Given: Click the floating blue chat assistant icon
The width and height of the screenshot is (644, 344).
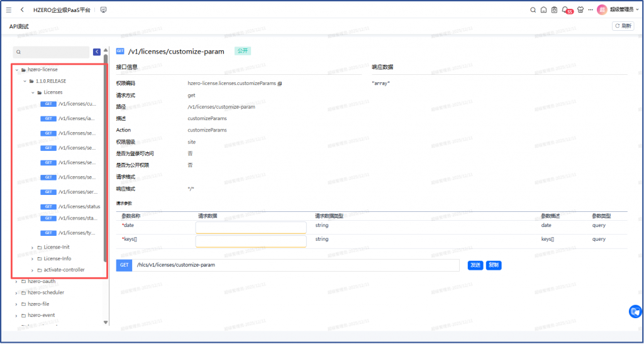Looking at the screenshot, I should (635, 311).
